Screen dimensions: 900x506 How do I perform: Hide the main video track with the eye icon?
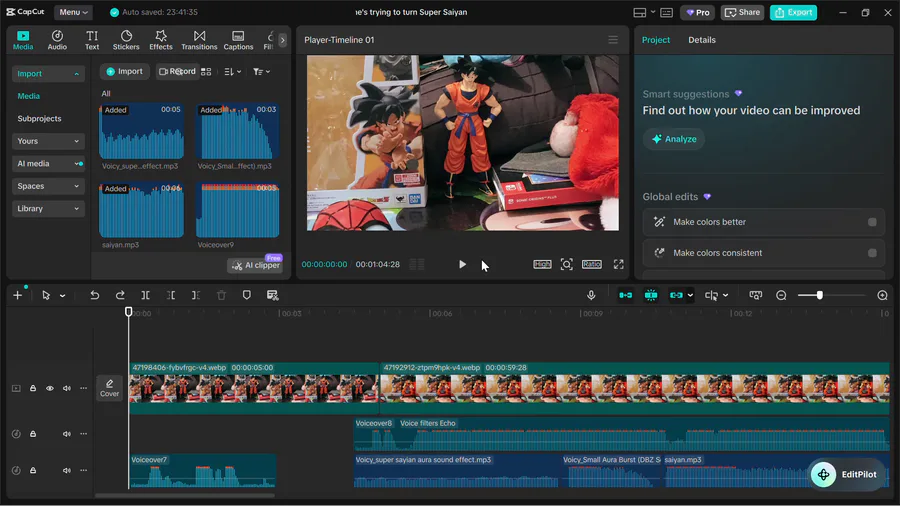pyautogui.click(x=50, y=388)
